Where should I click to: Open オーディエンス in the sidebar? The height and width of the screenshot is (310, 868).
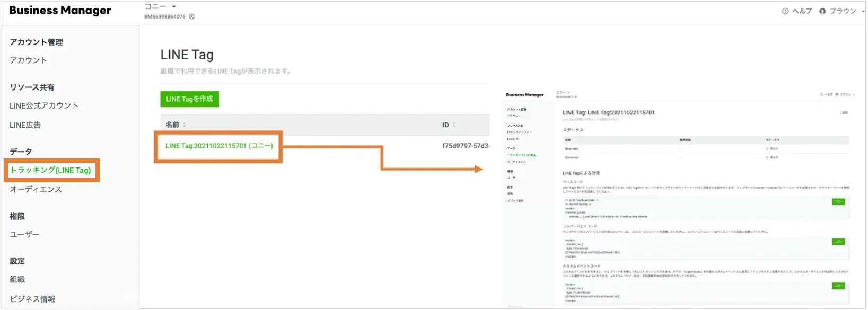[x=36, y=189]
